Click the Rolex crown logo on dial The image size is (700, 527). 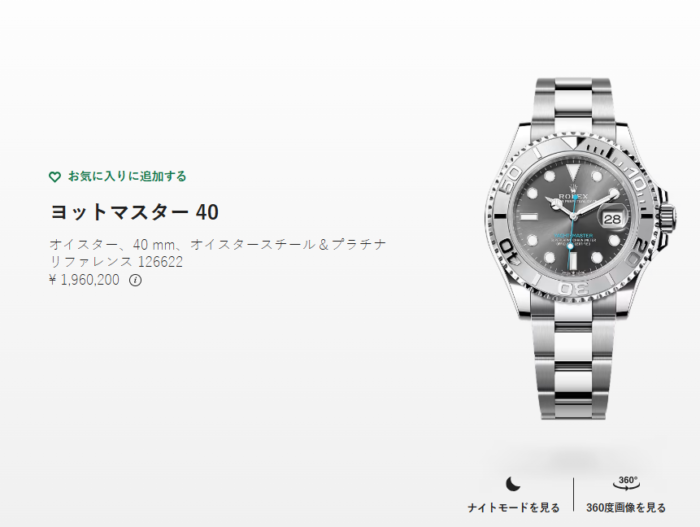(574, 187)
